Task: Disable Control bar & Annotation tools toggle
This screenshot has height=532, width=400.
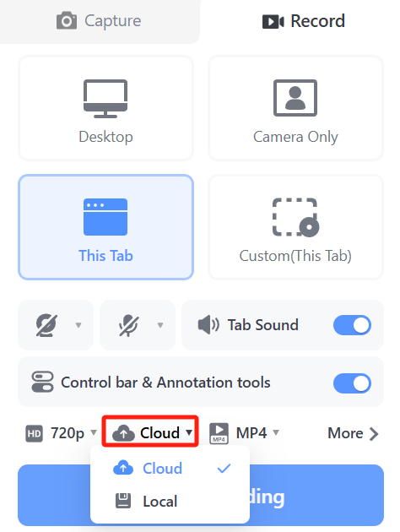Action: [352, 383]
